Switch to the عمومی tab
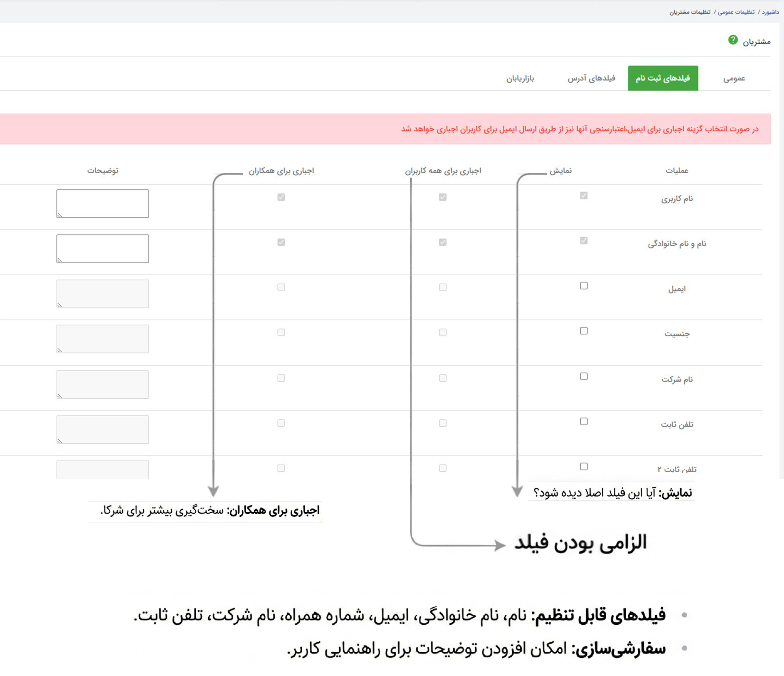Screen dimensions: 784x676 (x=734, y=78)
